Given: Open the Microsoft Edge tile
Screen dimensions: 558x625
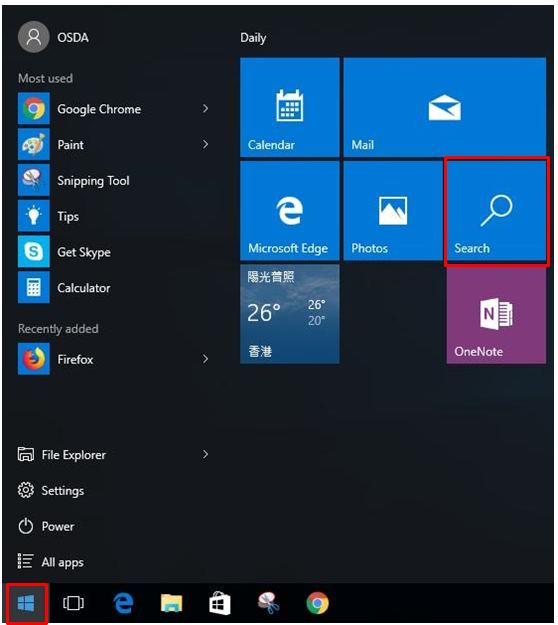Looking at the screenshot, I should coord(290,210).
